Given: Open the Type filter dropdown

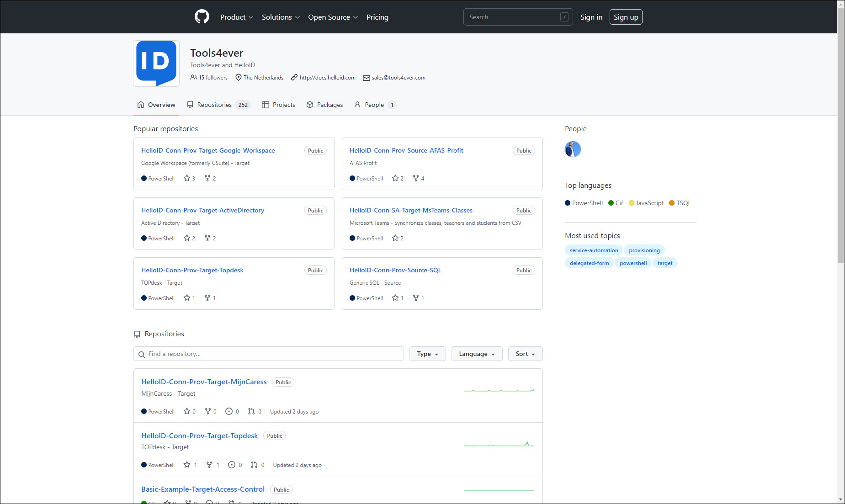Looking at the screenshot, I should (x=428, y=354).
